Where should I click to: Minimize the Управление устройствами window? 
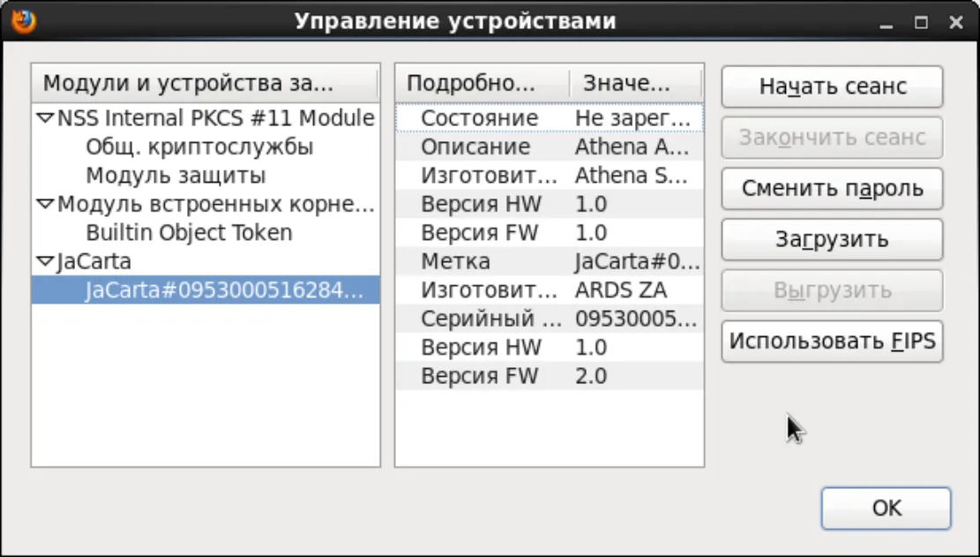886,22
